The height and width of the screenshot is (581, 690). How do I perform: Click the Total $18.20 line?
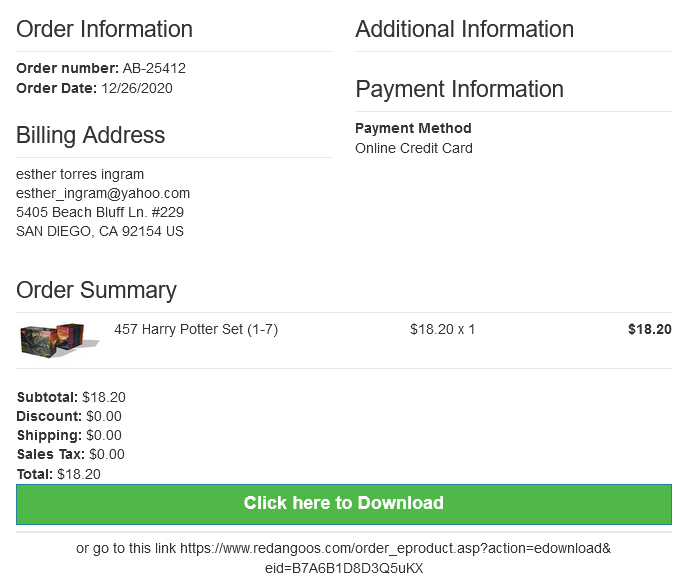click(x=59, y=474)
